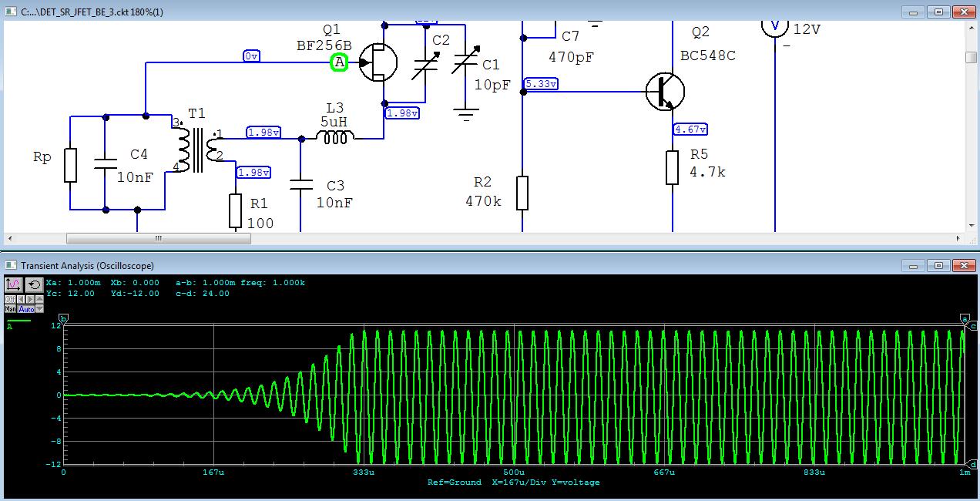This screenshot has width=980, height=501.
Task: Select cursor marker a on the scope
Action: point(964,318)
